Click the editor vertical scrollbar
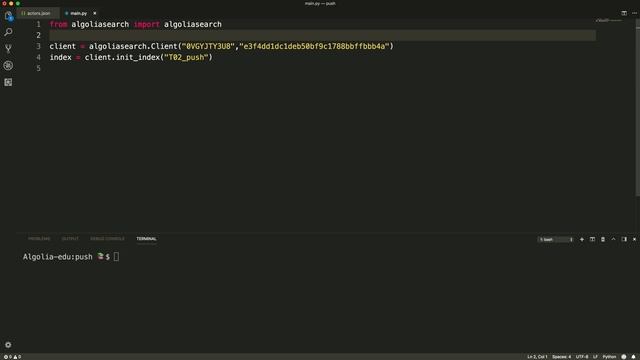This screenshot has width=640, height=360. click(638, 108)
